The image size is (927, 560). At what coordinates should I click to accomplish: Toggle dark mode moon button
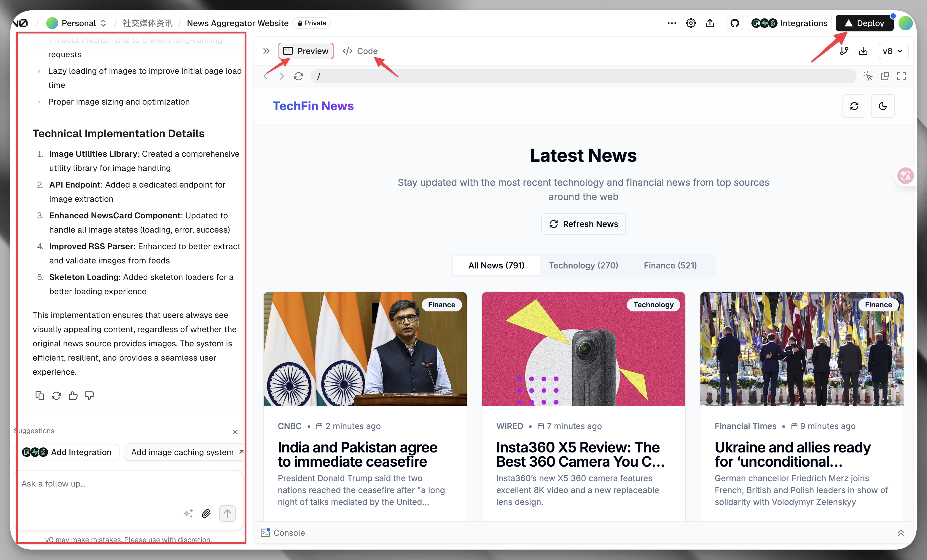click(883, 106)
